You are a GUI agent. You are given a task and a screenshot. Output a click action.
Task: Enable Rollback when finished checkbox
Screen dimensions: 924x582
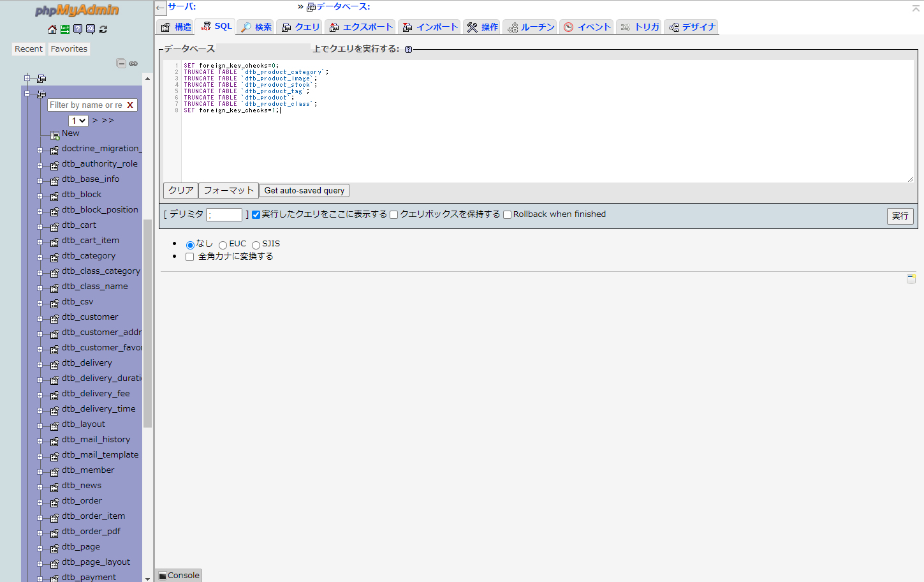pyautogui.click(x=508, y=215)
